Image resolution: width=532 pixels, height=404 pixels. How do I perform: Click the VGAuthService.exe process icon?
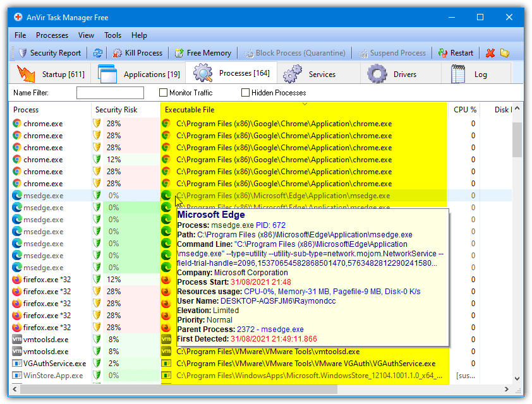pyautogui.click(x=17, y=364)
